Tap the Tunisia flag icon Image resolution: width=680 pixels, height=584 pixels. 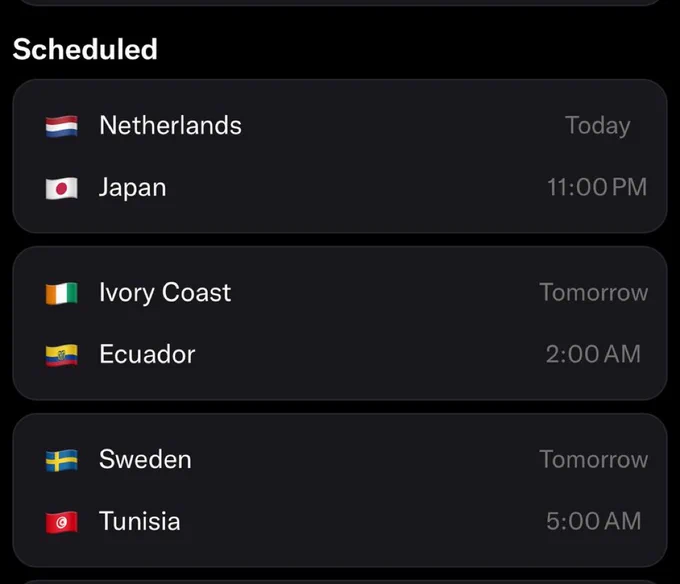click(x=62, y=522)
